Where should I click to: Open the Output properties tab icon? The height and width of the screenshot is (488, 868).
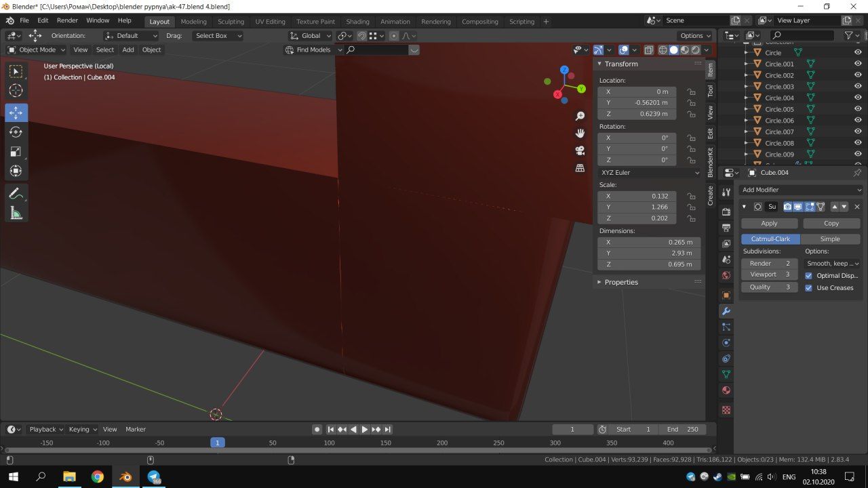726,228
